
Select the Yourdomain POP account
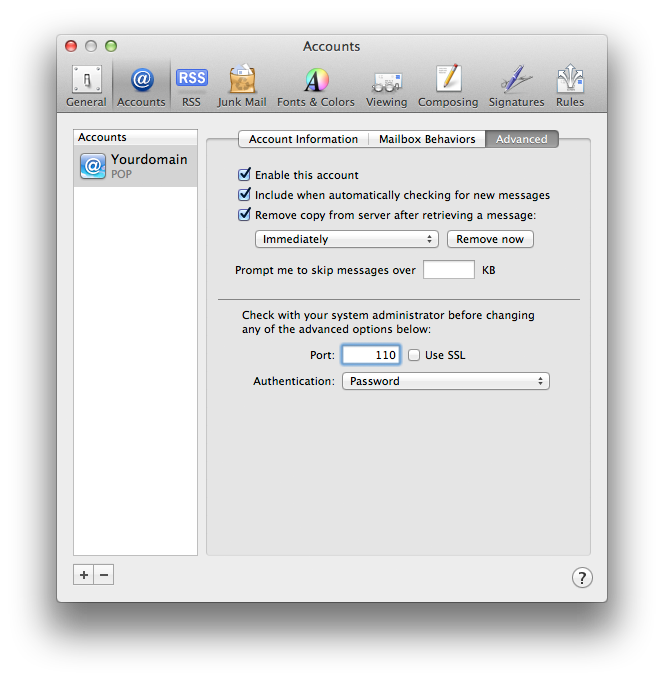click(x=135, y=166)
